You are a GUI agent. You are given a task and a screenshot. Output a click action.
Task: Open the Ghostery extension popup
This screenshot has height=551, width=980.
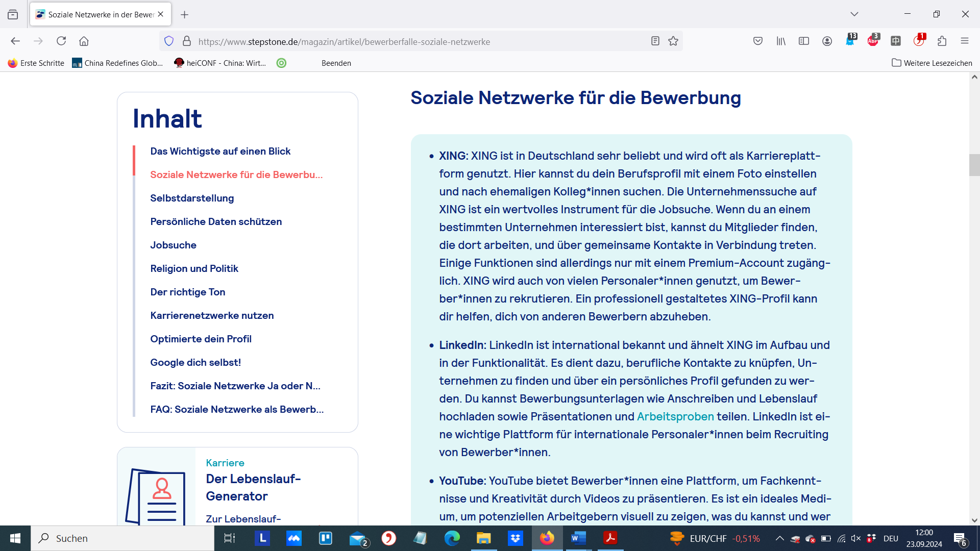[850, 40]
